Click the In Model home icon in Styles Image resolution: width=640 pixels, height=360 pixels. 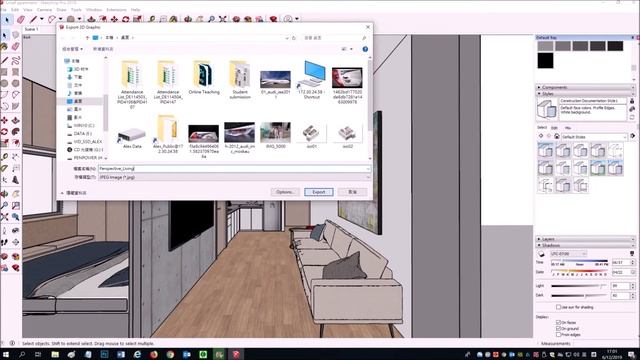557,136
